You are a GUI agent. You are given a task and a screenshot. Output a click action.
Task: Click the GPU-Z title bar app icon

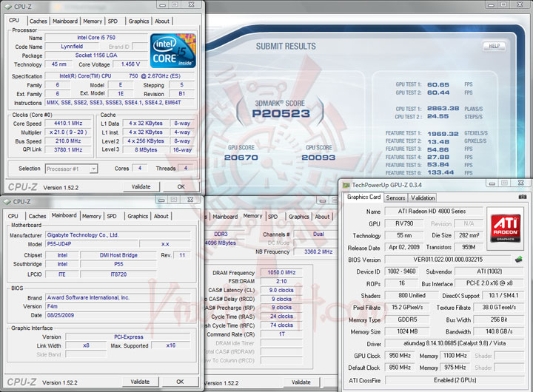click(346, 185)
